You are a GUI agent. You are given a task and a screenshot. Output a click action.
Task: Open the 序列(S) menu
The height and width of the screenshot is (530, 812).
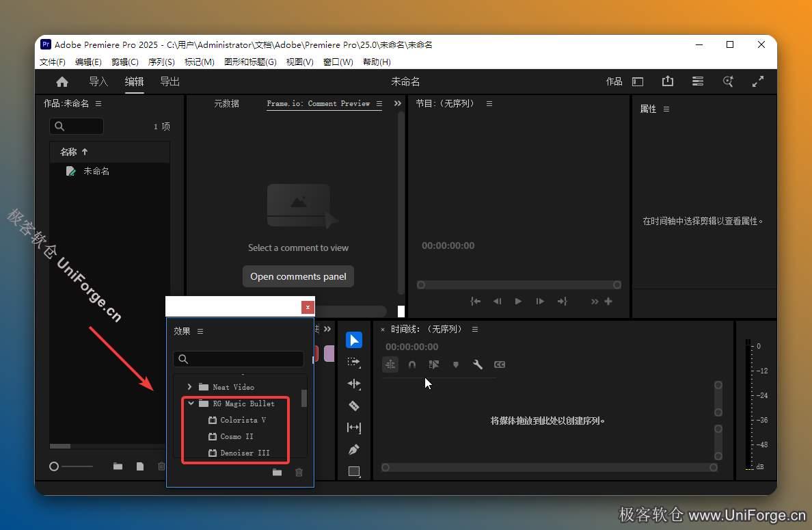(x=161, y=62)
